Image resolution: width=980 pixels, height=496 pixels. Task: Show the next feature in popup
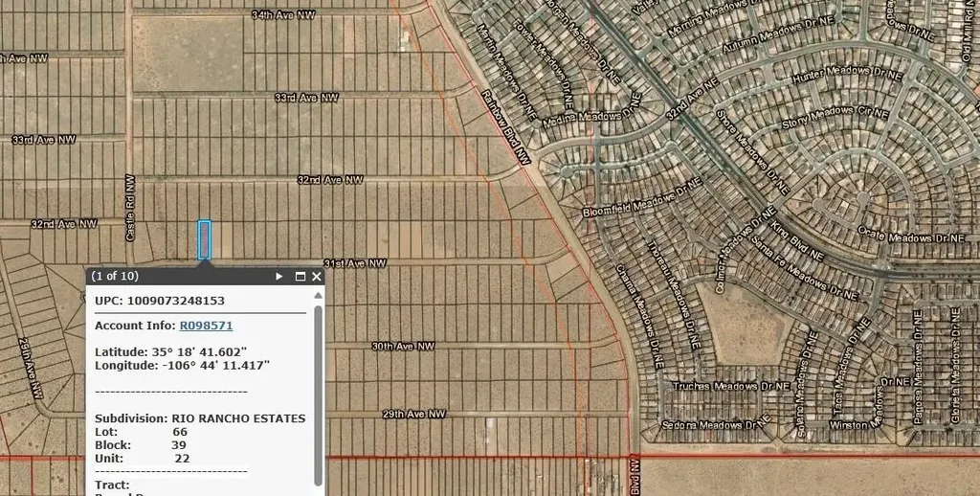tap(279, 277)
